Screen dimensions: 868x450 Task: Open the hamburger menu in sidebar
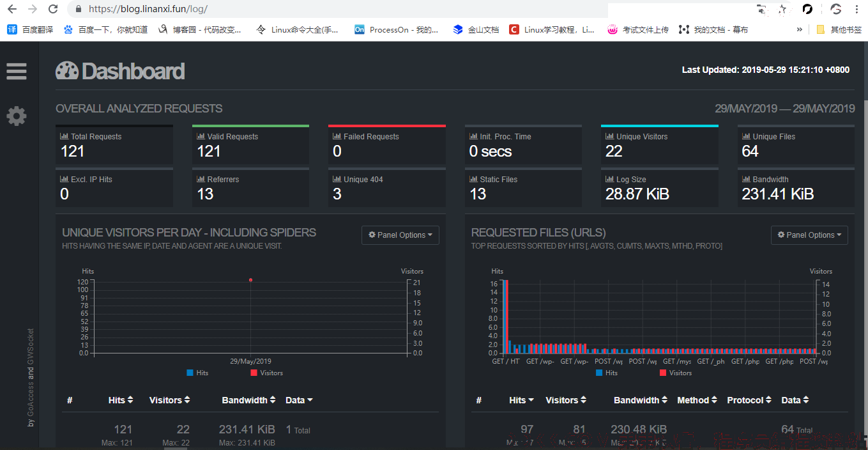coord(17,71)
